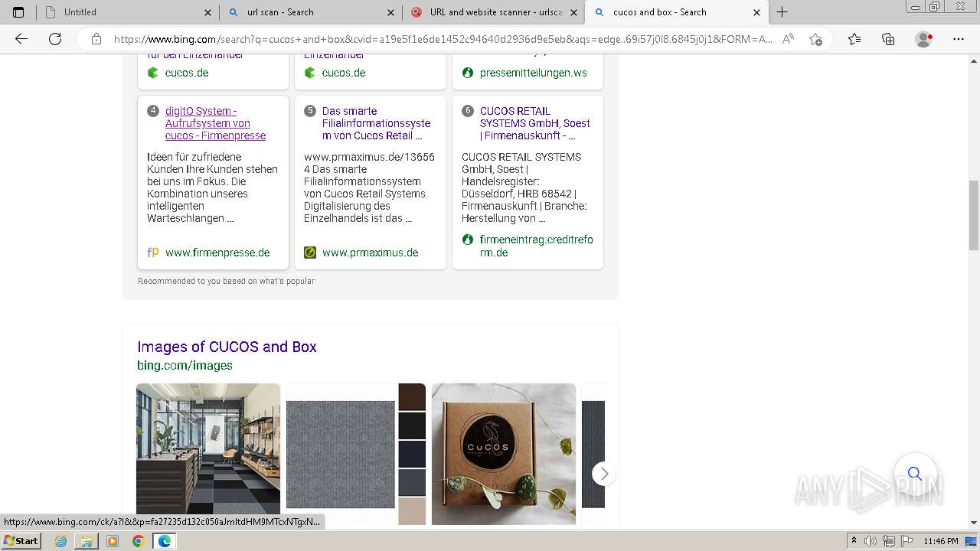Open the tab actions menu
Viewport: 980px width, 551px height.
[x=18, y=12]
